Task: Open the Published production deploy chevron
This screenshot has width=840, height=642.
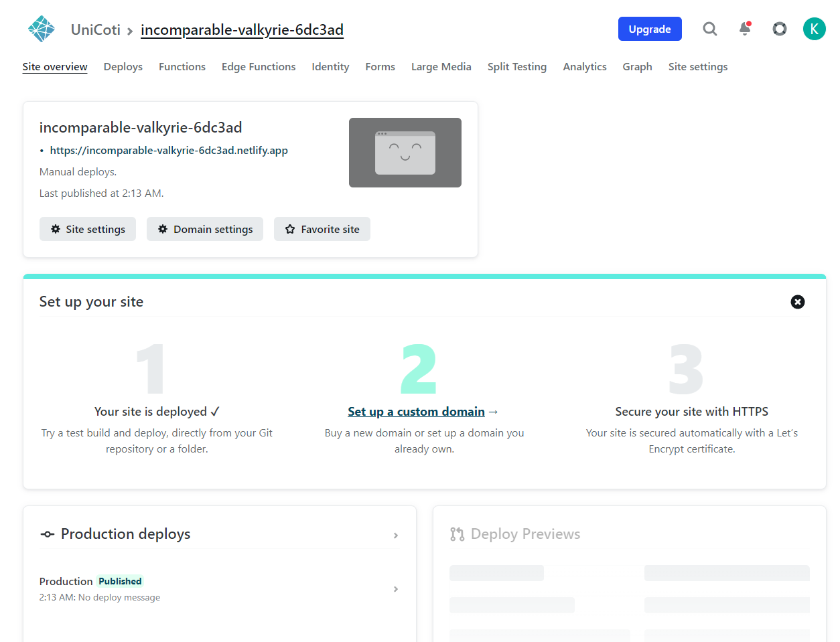Action: click(396, 589)
